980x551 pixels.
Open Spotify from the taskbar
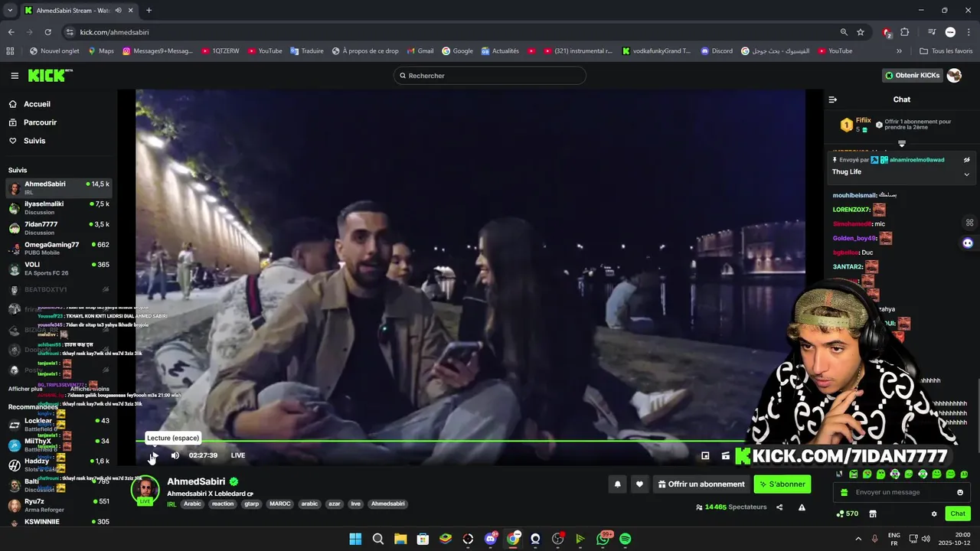[x=625, y=539]
